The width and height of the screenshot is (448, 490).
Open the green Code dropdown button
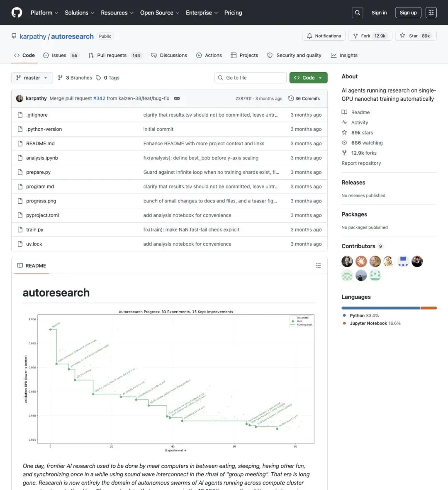(308, 78)
